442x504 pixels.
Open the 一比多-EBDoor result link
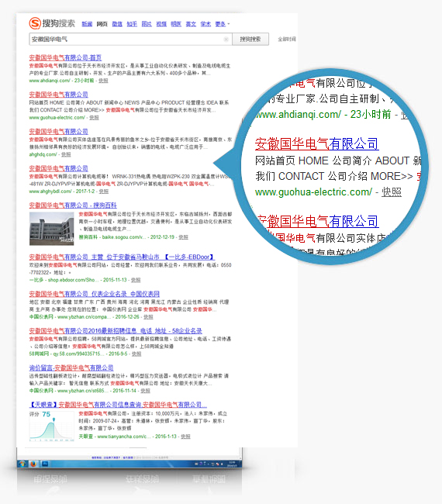[x=122, y=257]
